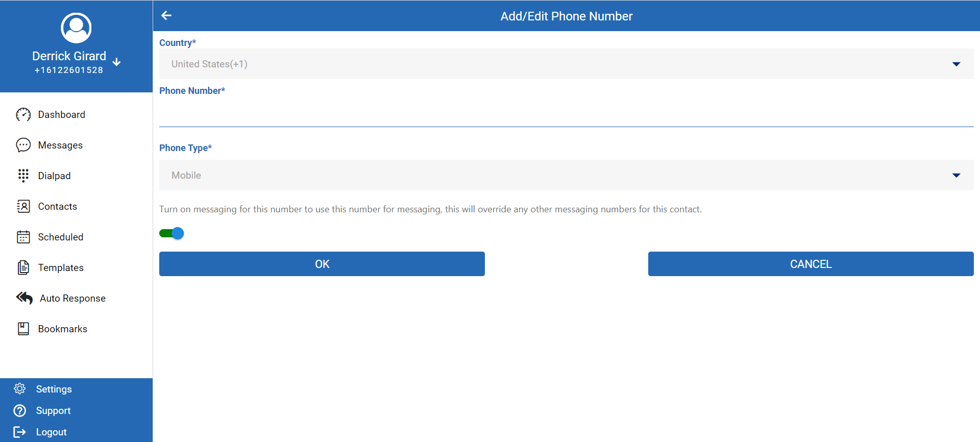This screenshot has width=980, height=442.
Task: Expand the Derrick Girard account arrow
Action: pos(117,62)
